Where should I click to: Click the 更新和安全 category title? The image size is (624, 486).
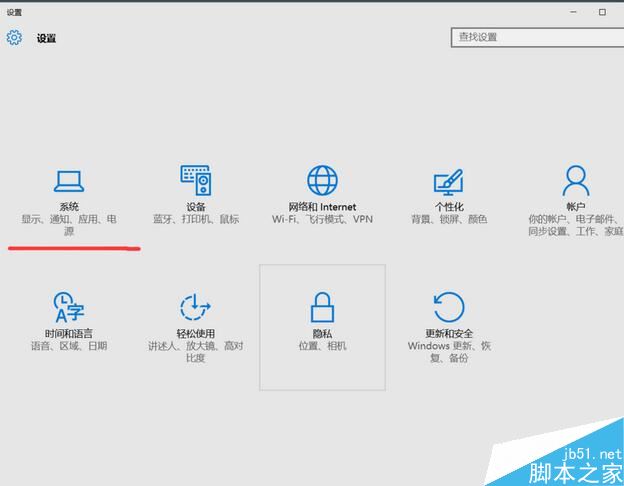click(x=449, y=333)
